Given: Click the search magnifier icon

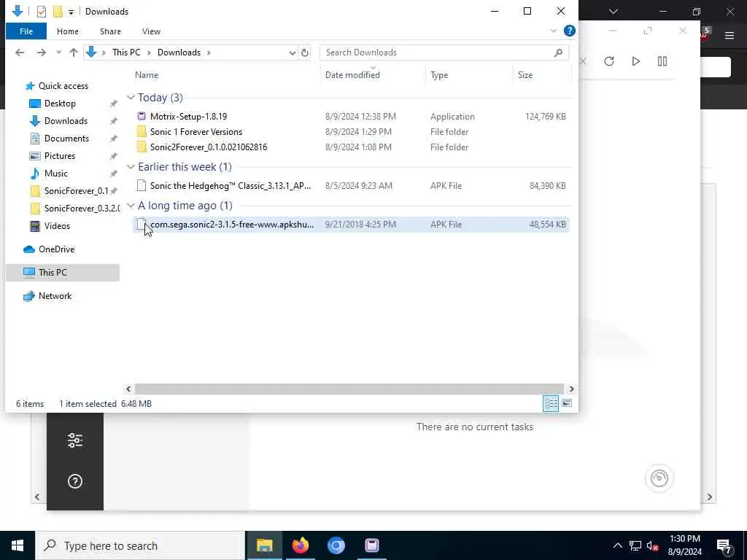Looking at the screenshot, I should [x=558, y=52].
